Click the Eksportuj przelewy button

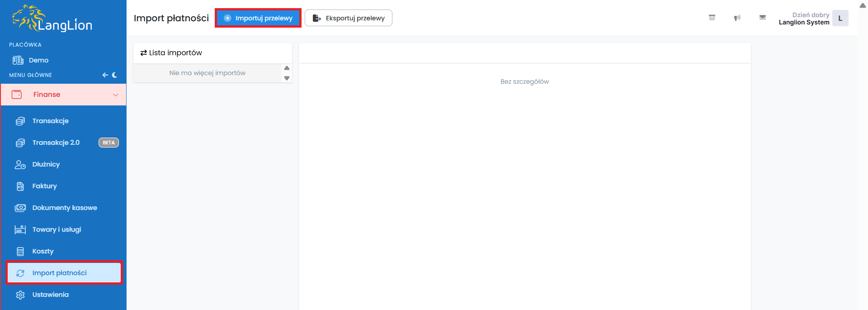coord(349,18)
